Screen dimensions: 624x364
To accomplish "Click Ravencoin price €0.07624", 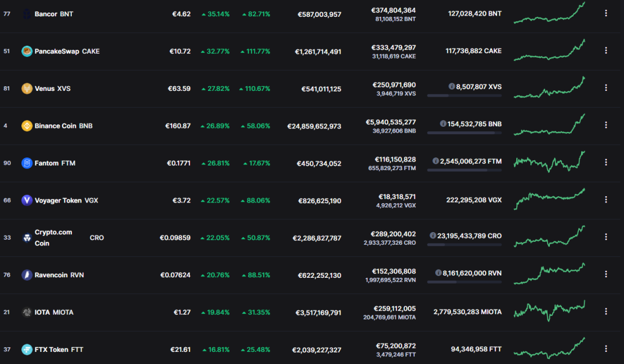I will click(x=176, y=275).
